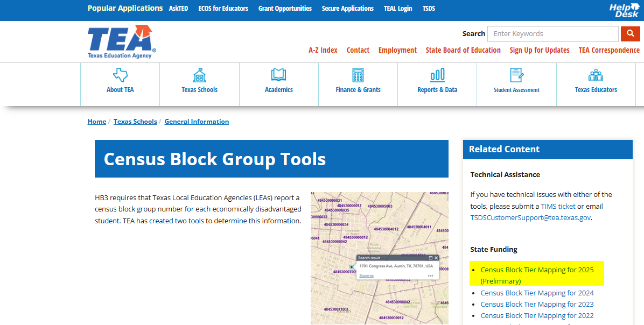The width and height of the screenshot is (644, 325).
Task: Select TSDS in the top menu
Action: 429,8
